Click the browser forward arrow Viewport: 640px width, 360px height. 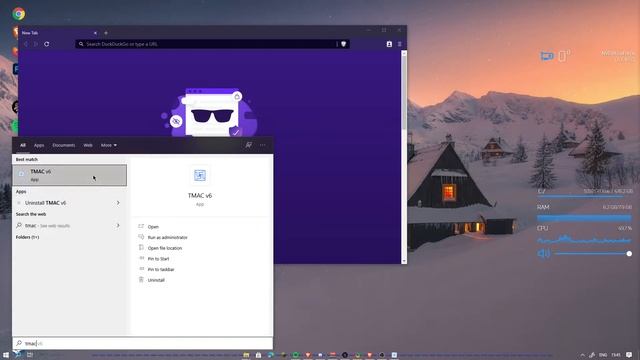(36, 44)
